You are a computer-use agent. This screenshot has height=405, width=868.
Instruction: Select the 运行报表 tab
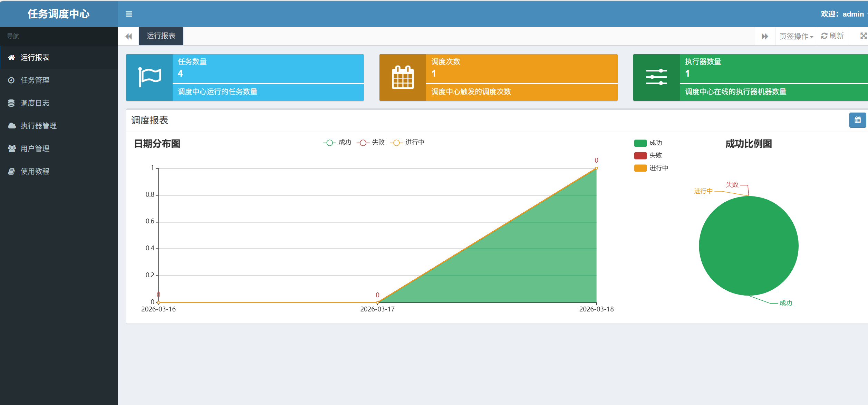pos(161,36)
